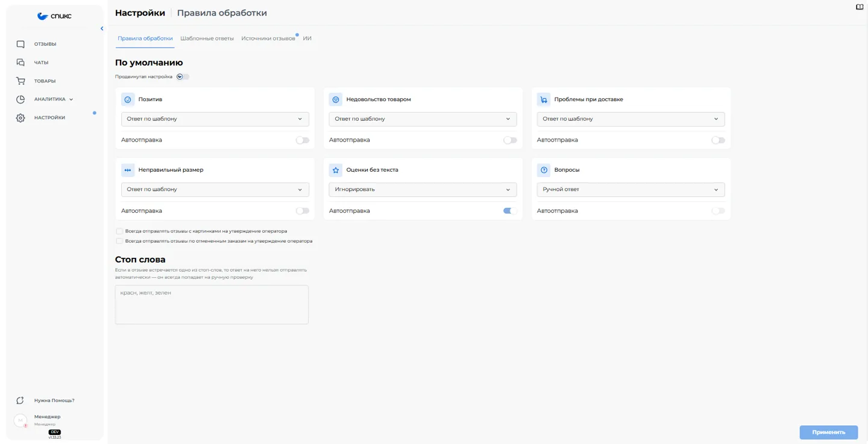Check cancelled orders operator approval box
This screenshot has width=868, height=444.
pos(119,241)
